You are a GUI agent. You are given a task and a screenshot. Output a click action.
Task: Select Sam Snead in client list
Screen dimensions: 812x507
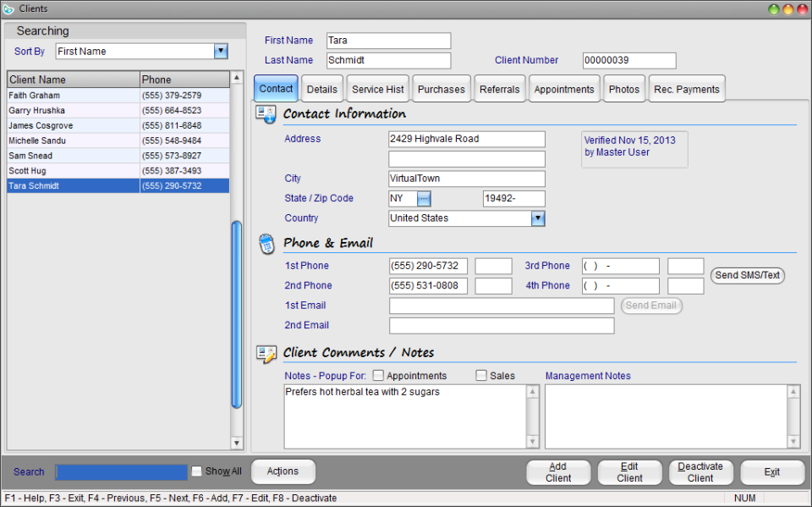(x=118, y=156)
